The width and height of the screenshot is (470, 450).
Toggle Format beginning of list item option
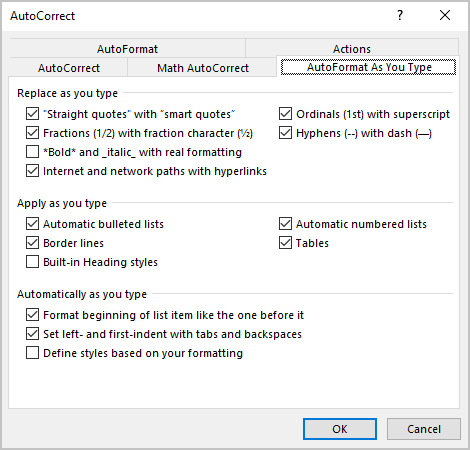pyautogui.click(x=32, y=315)
